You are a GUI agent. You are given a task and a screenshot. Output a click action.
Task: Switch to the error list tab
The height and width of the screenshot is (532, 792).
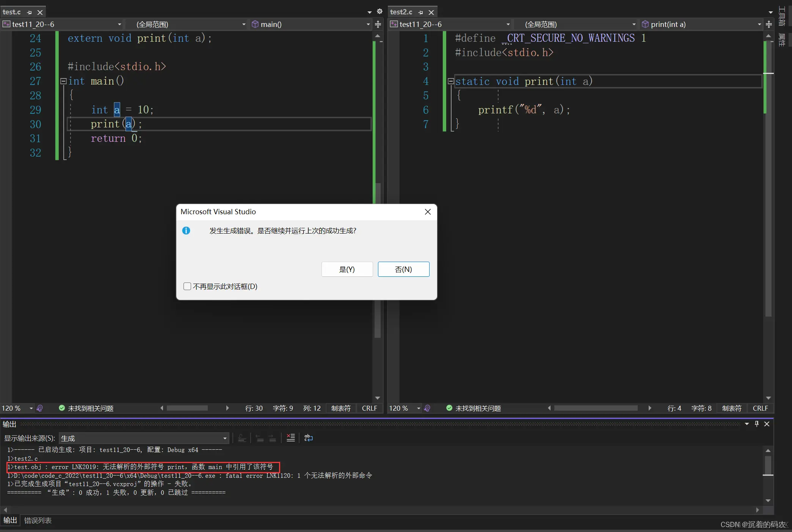click(38, 520)
